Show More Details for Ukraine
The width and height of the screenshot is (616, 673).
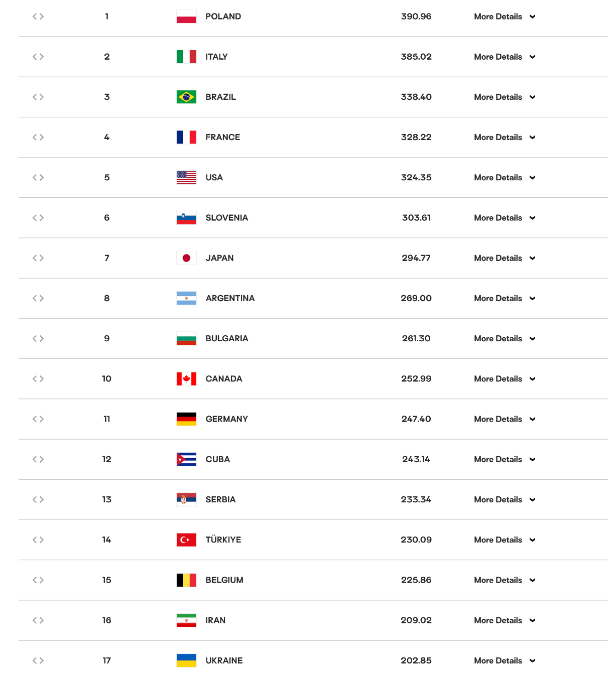505,660
